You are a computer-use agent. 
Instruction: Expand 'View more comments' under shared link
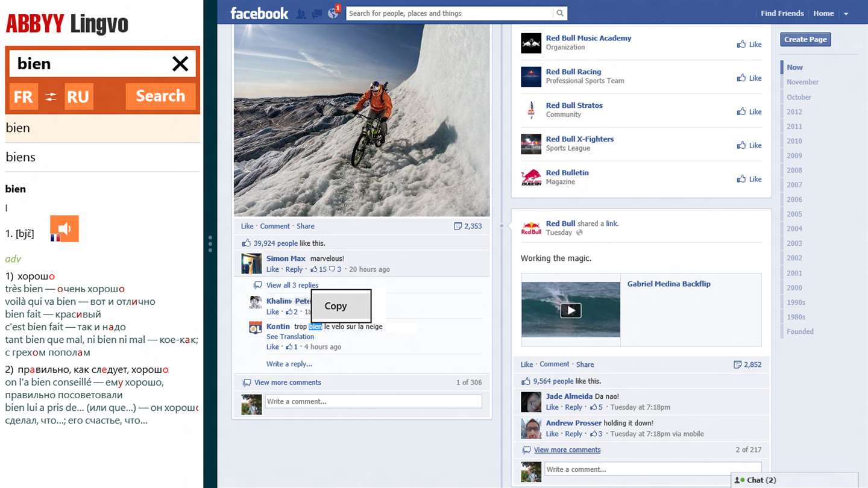tap(567, 450)
